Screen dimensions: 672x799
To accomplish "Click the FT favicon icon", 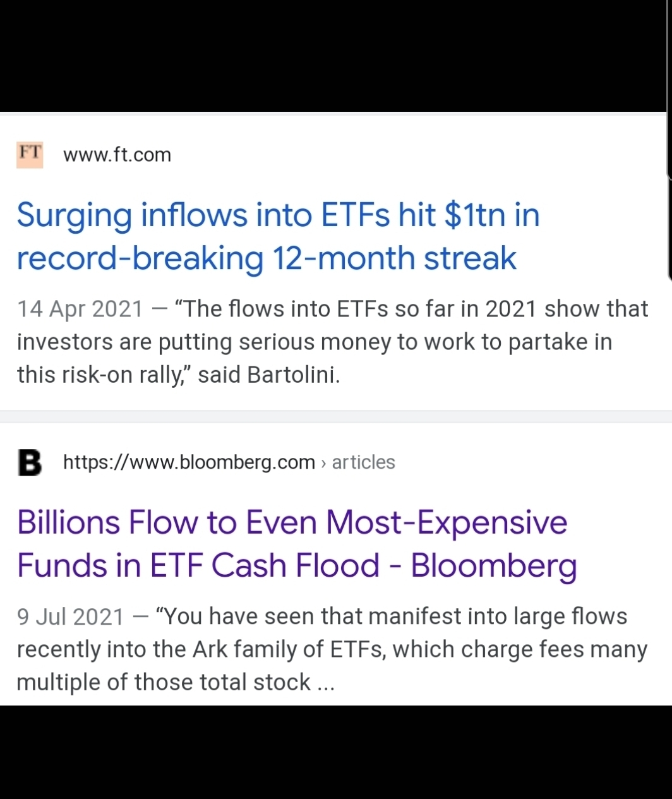I will point(30,155).
